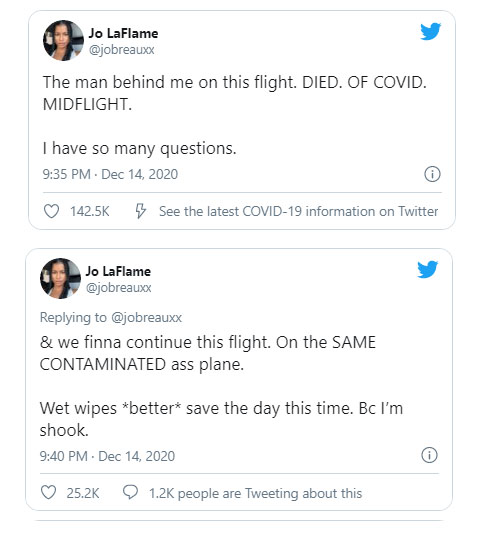Like the reply tweet with heart icon
The height and width of the screenshot is (539, 481).
(48, 492)
